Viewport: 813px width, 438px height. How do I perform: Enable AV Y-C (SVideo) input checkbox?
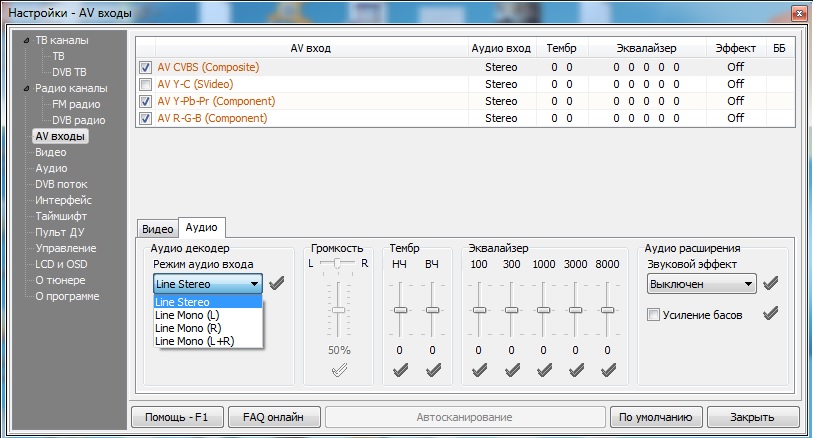tap(146, 85)
